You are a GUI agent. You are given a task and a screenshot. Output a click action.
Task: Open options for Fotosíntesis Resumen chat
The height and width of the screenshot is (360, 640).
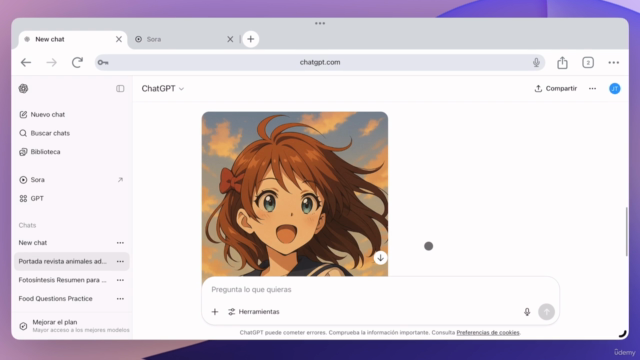coord(120,280)
